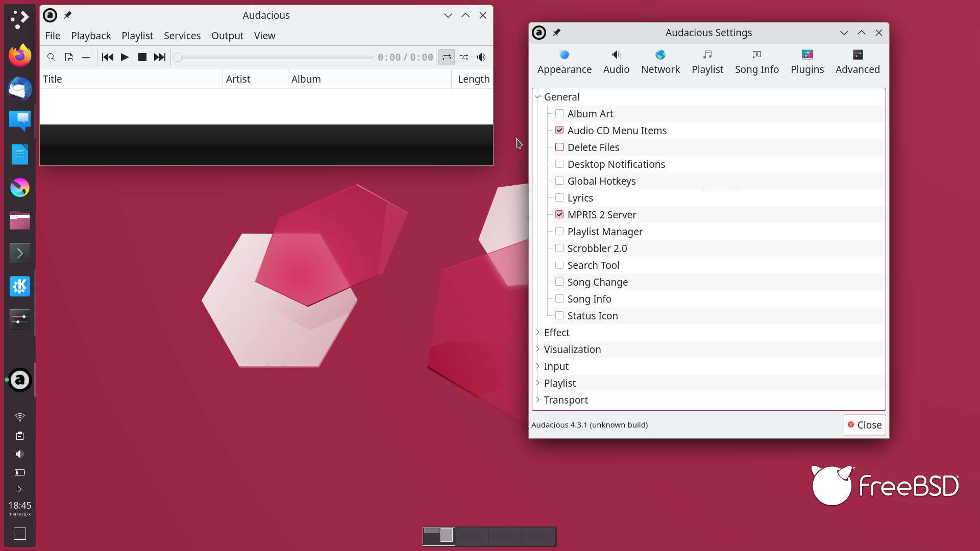Open Song Info settings category

pyautogui.click(x=757, y=62)
